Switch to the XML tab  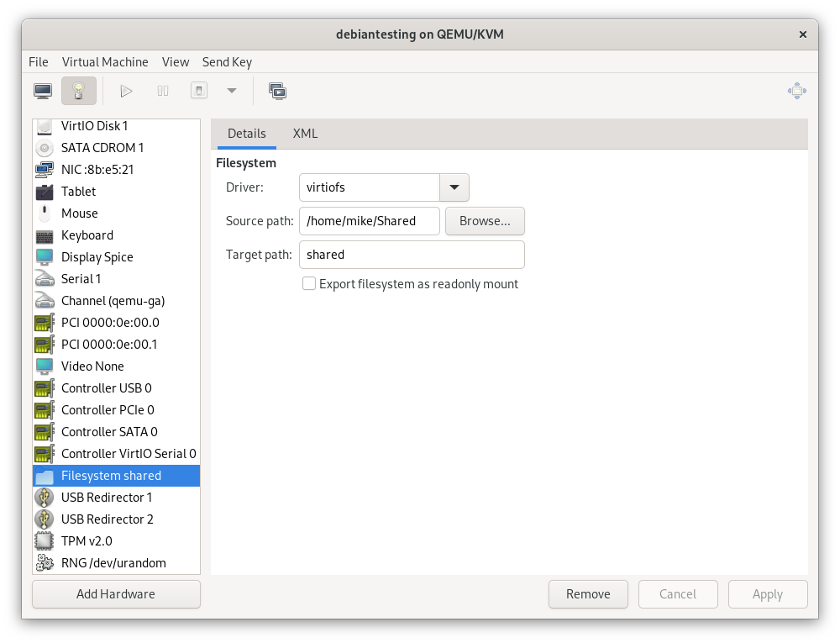click(x=305, y=134)
